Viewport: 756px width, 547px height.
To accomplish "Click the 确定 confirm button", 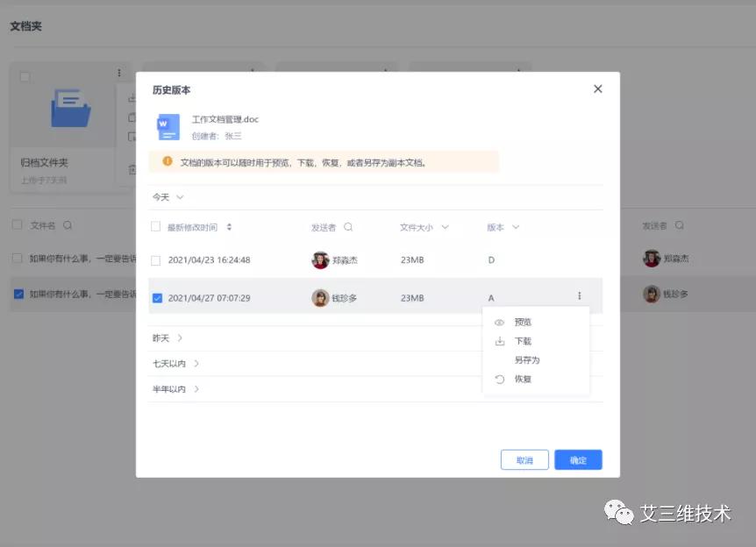I will (x=578, y=459).
